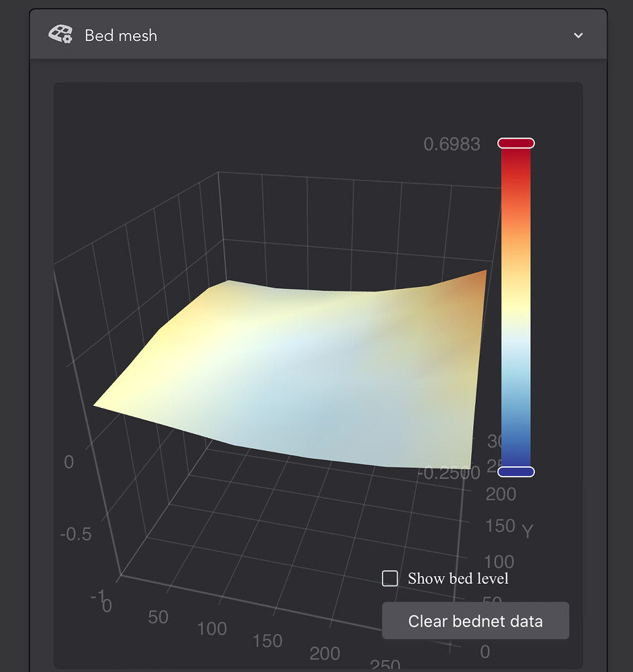This screenshot has width=633, height=672.
Task: Click the -0.5 Z axis tick label
Action: (76, 534)
